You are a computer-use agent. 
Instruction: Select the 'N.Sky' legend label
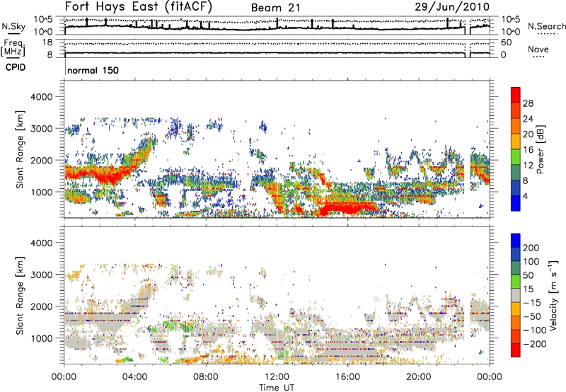point(13,26)
